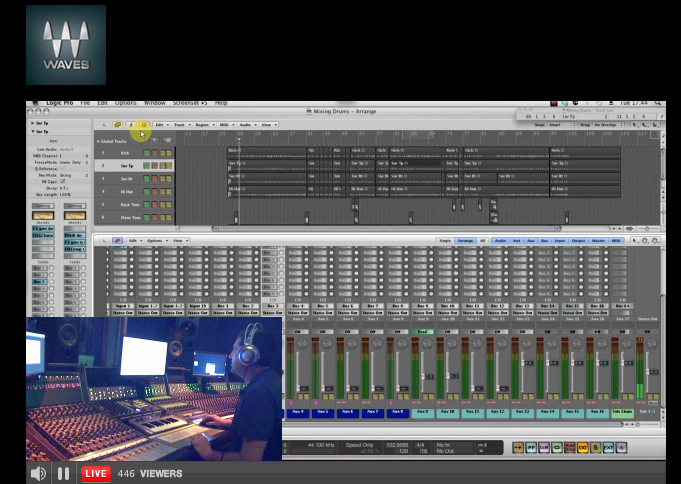Toggle the Input channel filter in Mixer
The image size is (681, 484).
(x=560, y=240)
